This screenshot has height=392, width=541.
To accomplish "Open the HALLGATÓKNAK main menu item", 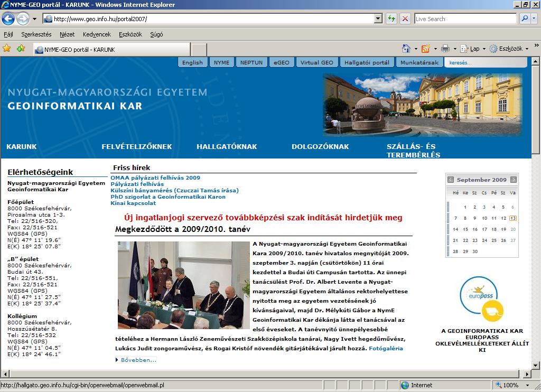I will tap(227, 146).
